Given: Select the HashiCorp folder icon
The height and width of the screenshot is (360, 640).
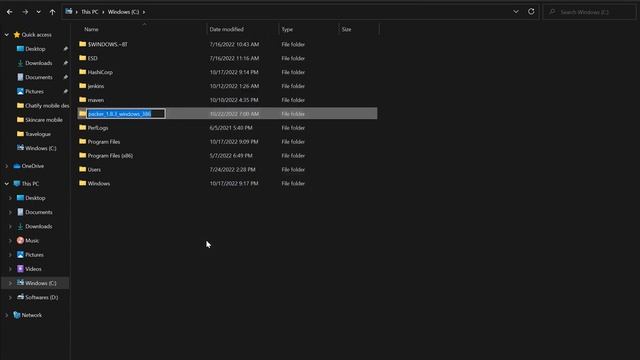Looking at the screenshot, I should [x=82, y=72].
